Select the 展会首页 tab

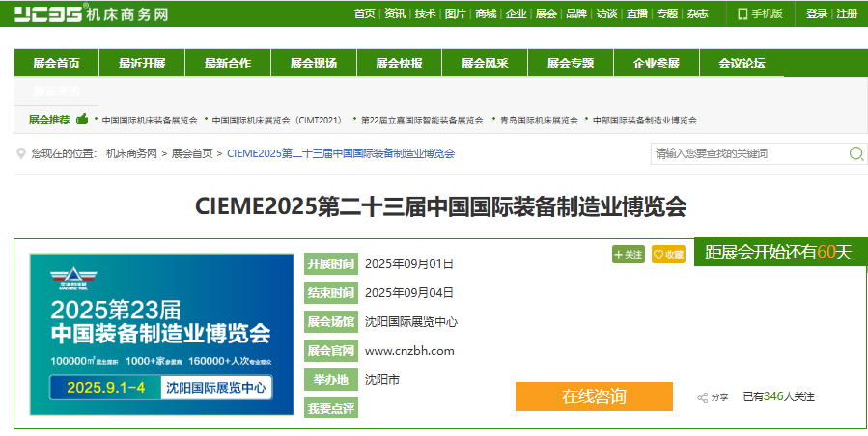[x=56, y=63]
